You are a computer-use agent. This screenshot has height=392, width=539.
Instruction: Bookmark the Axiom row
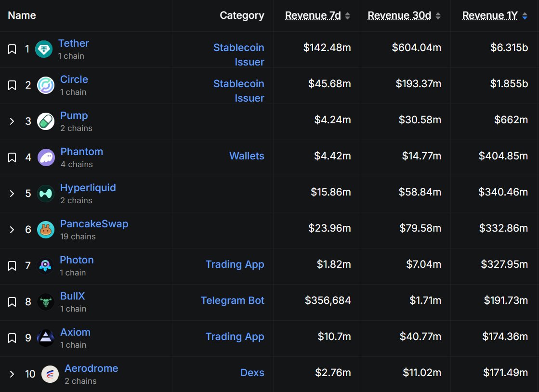coord(12,338)
